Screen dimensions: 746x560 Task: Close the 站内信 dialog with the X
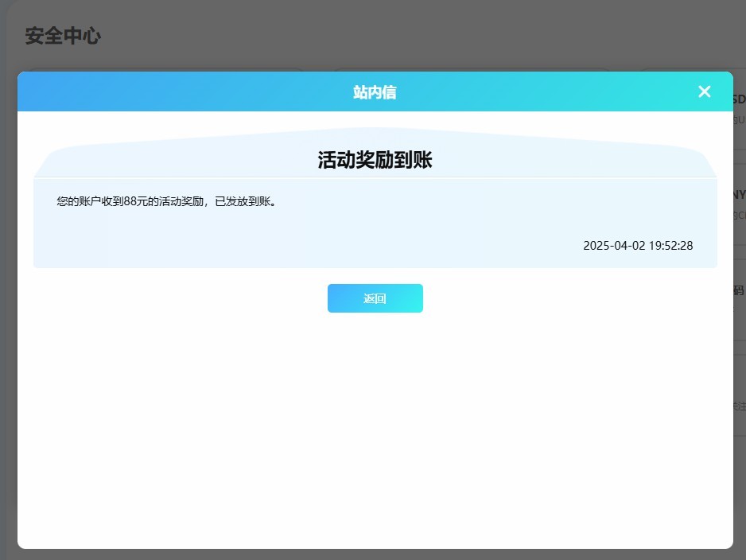pyautogui.click(x=704, y=91)
